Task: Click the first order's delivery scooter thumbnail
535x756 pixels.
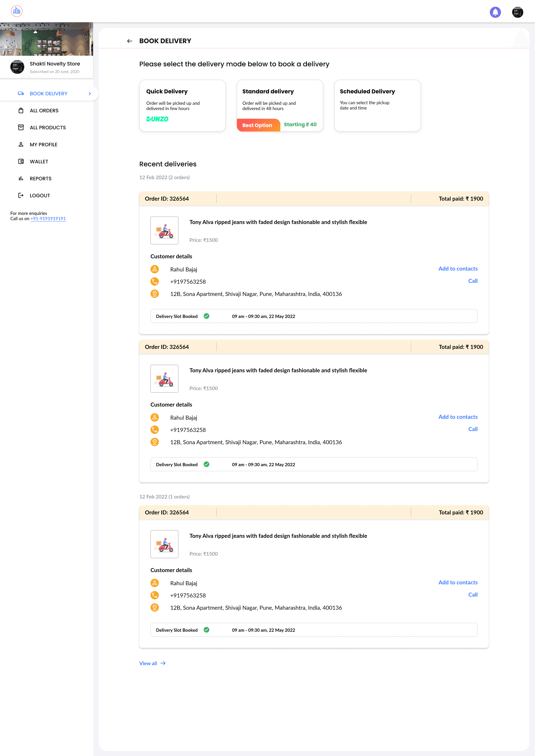Action: pos(164,230)
